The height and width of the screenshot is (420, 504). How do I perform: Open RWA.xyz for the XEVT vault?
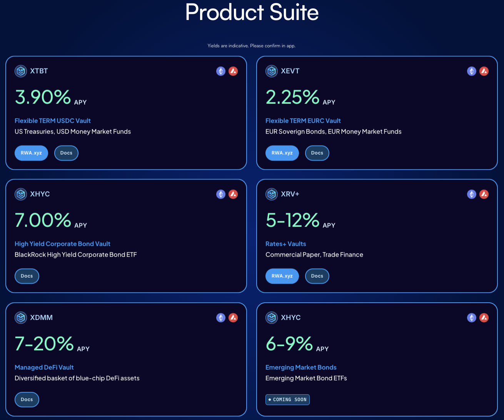click(282, 153)
